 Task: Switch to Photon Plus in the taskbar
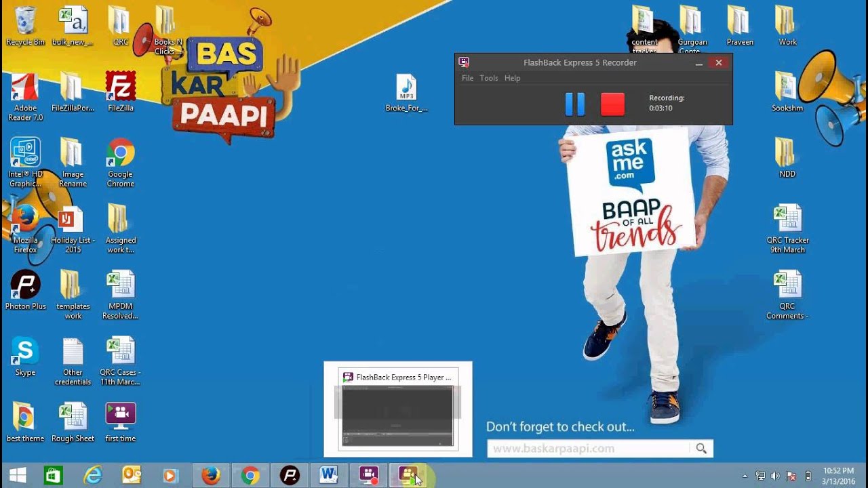[290, 476]
